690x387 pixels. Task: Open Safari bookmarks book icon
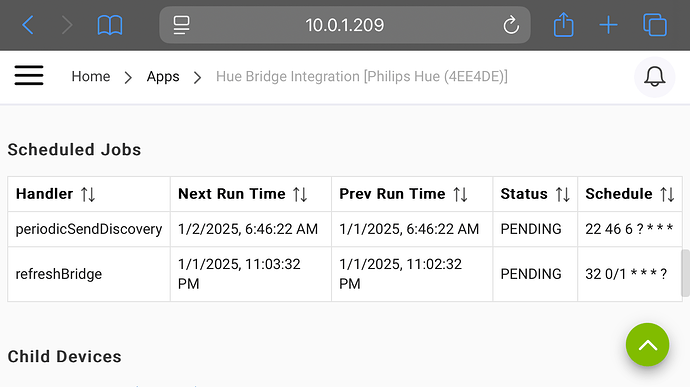[x=110, y=25]
